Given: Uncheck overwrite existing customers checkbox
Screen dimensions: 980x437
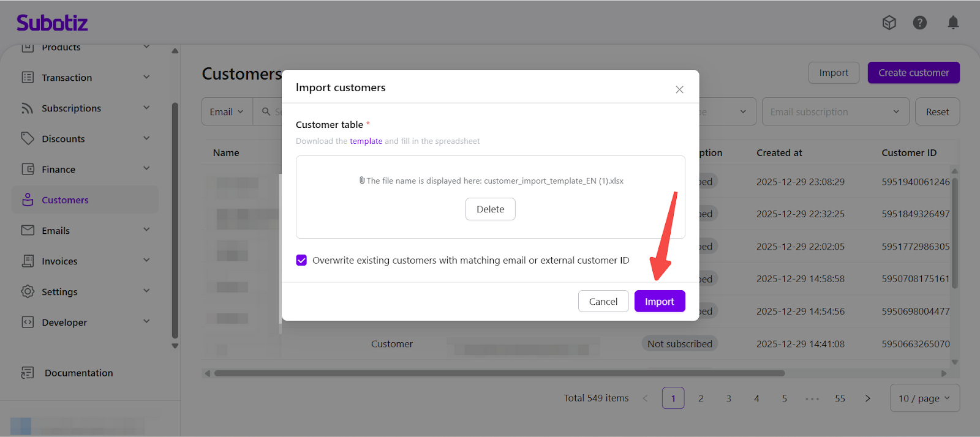Looking at the screenshot, I should pos(301,260).
